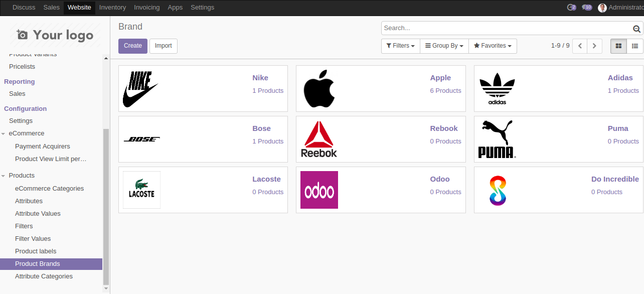
Task: Open the Odoo brand logo
Action: click(319, 190)
